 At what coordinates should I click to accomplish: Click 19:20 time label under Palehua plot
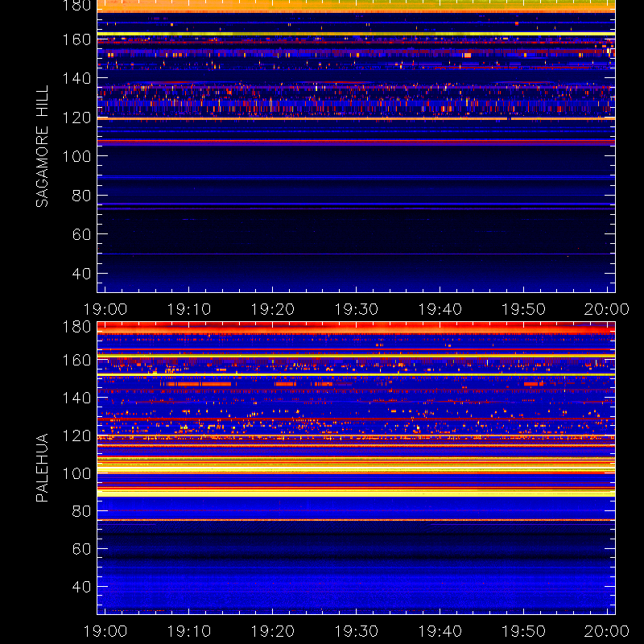[x=272, y=631]
